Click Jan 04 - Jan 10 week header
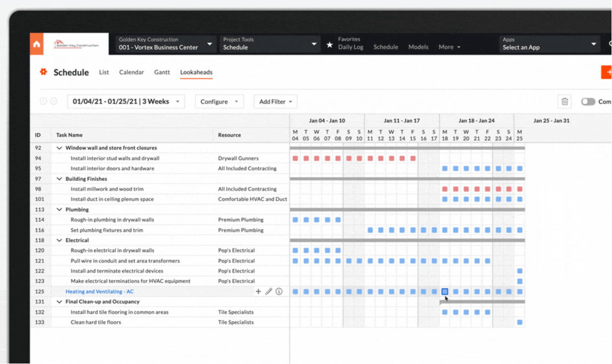This screenshot has height=364, width=612. coord(327,120)
